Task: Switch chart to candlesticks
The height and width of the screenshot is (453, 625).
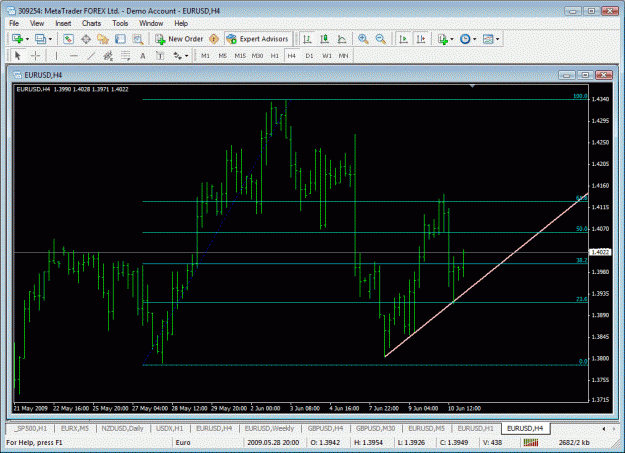Action: 324,39
